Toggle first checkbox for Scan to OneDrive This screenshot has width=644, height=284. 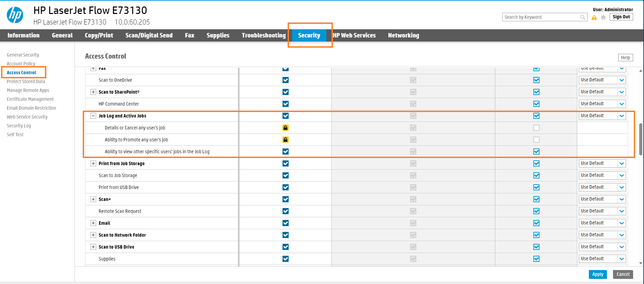[x=286, y=80]
